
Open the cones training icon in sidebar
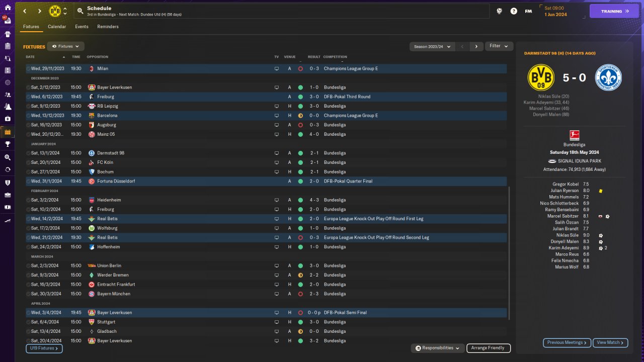(x=8, y=107)
